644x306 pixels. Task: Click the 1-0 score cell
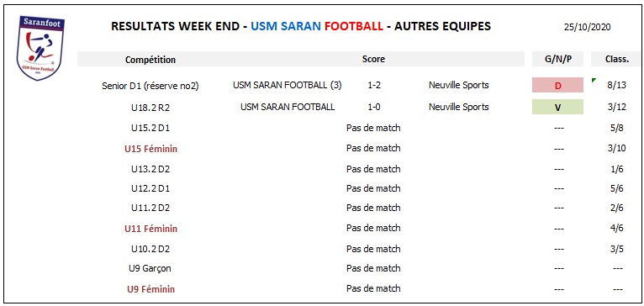click(373, 108)
